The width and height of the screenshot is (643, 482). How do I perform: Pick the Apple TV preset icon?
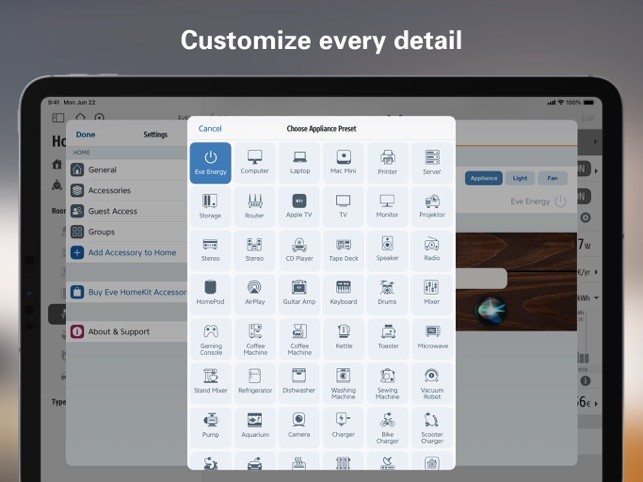tap(299, 206)
